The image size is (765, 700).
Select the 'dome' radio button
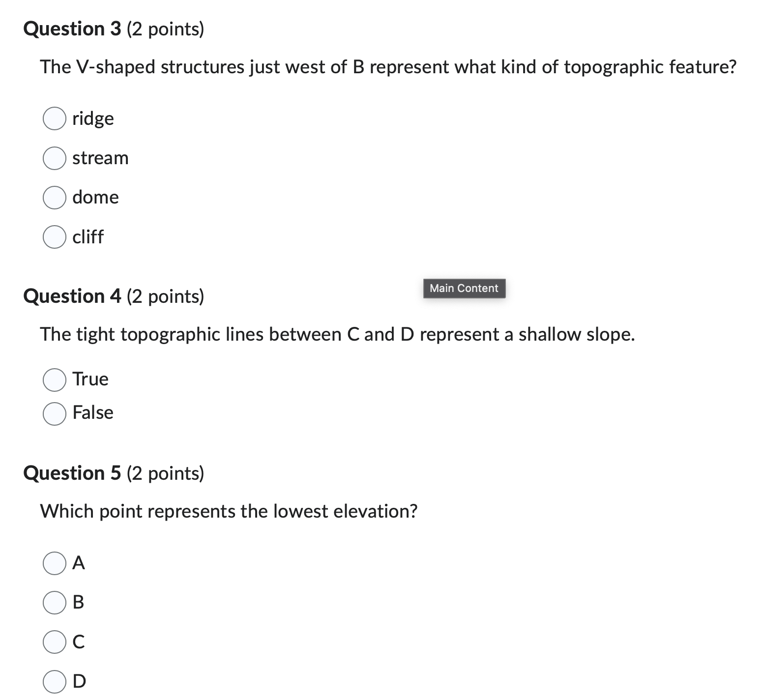coord(54,198)
